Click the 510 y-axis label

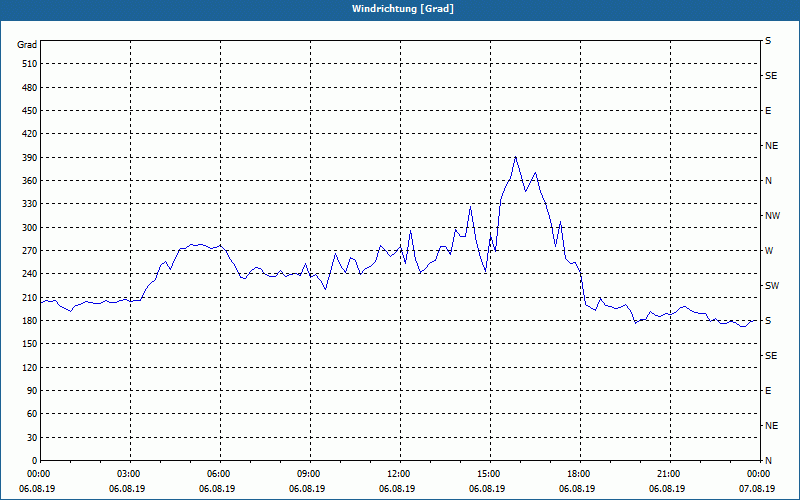(x=29, y=64)
